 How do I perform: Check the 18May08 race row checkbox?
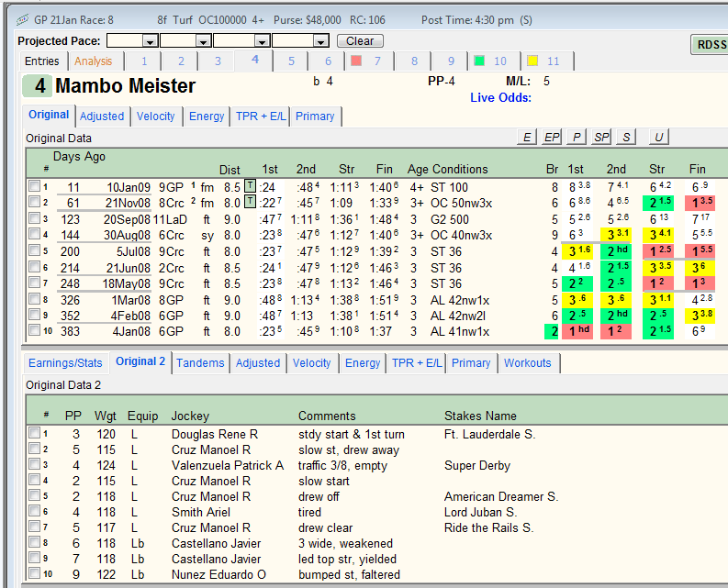click(x=34, y=283)
